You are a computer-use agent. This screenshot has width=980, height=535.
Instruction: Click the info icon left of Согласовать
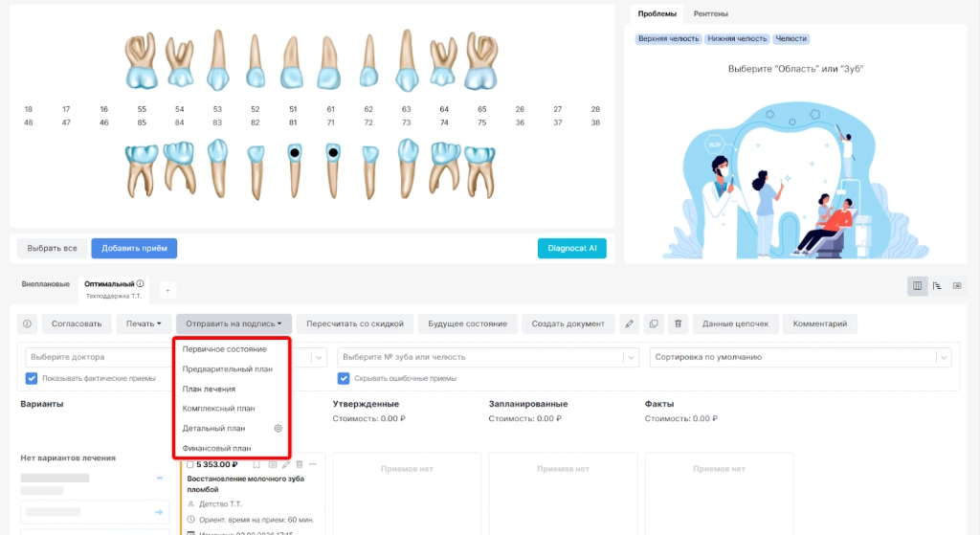pos(27,323)
